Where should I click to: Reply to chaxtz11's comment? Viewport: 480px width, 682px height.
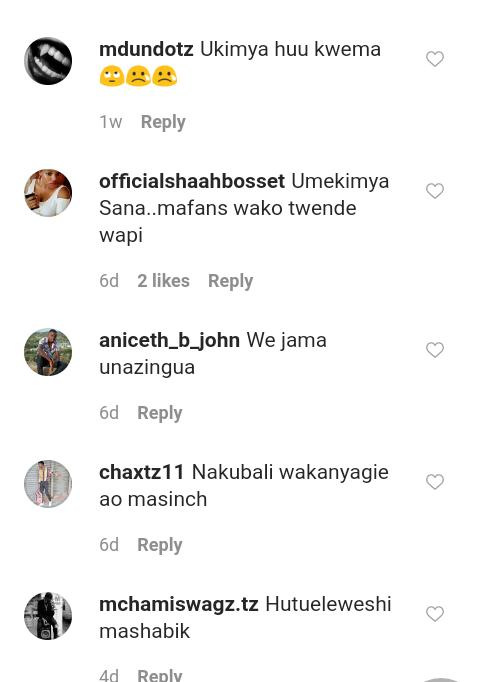point(160,545)
